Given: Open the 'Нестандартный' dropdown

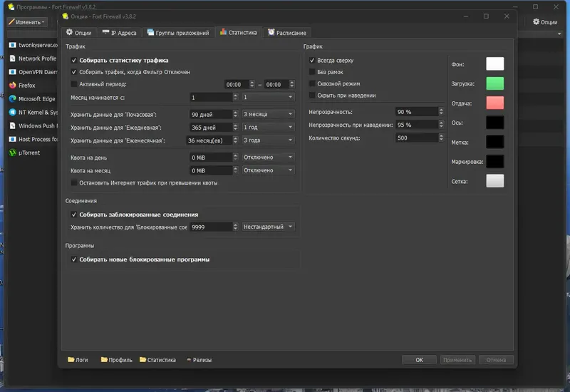Looking at the screenshot, I should (x=268, y=227).
